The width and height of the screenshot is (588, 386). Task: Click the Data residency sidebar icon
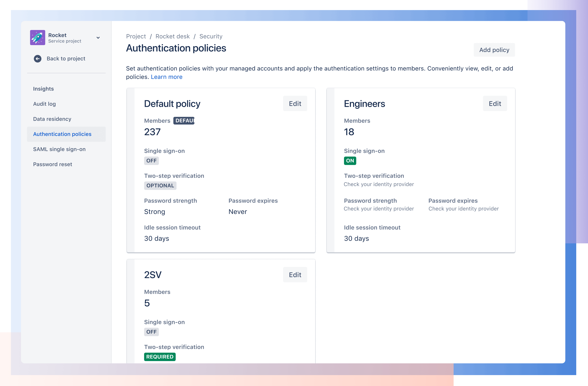pyautogui.click(x=51, y=119)
